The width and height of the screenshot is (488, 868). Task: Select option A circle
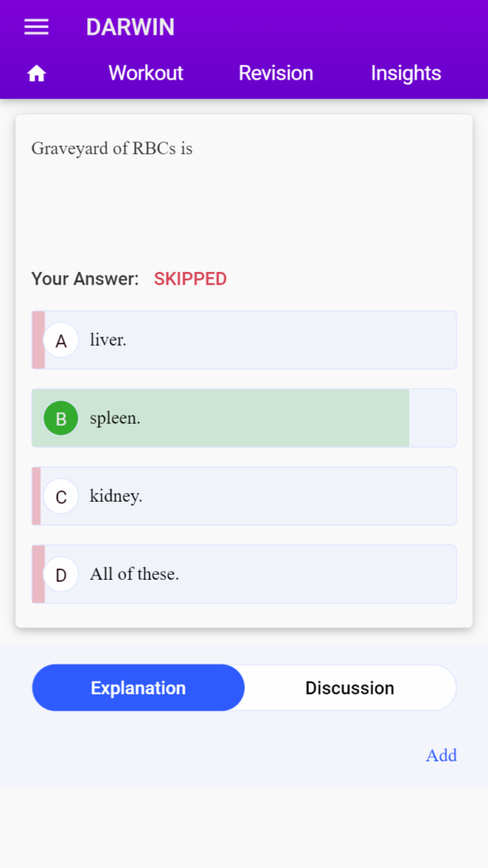coord(61,341)
